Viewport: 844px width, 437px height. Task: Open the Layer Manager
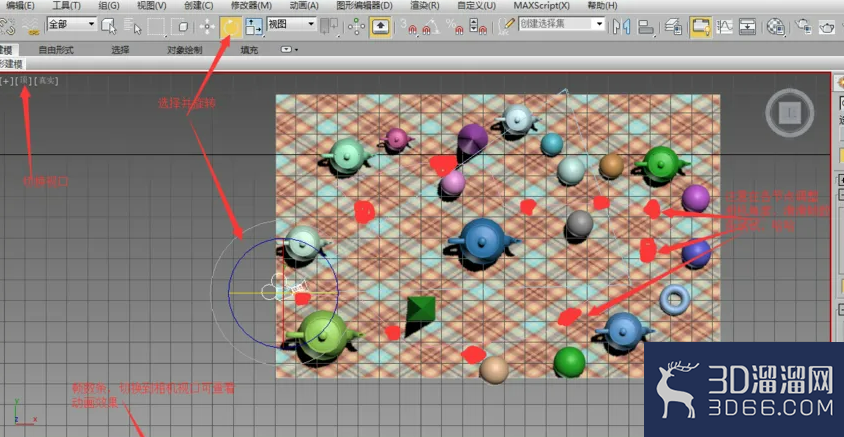673,26
